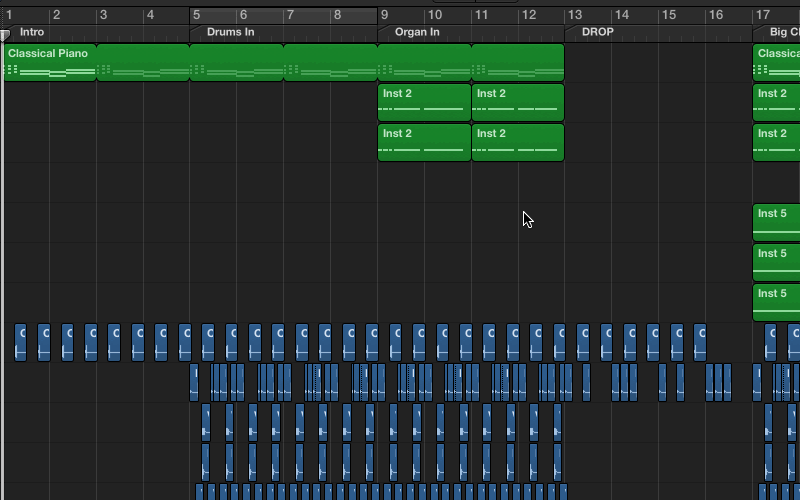Select the piano track region starting at bar 3
This screenshot has width=800, height=500.
click(x=143, y=62)
